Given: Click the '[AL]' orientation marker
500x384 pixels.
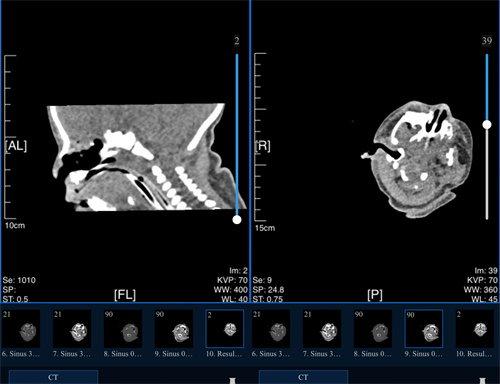Looking at the screenshot, I should (x=16, y=146).
